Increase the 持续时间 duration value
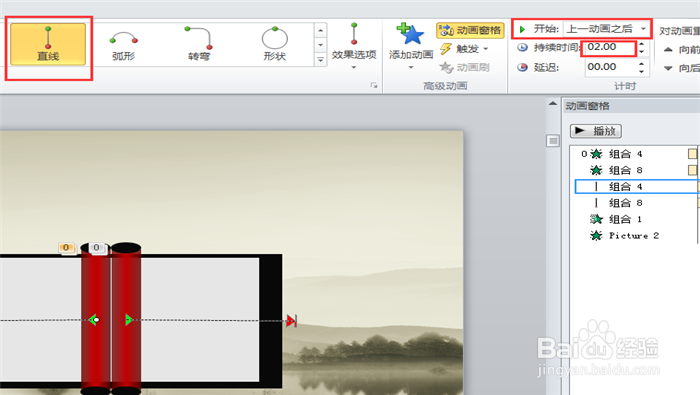The height and width of the screenshot is (395, 700). [642, 44]
